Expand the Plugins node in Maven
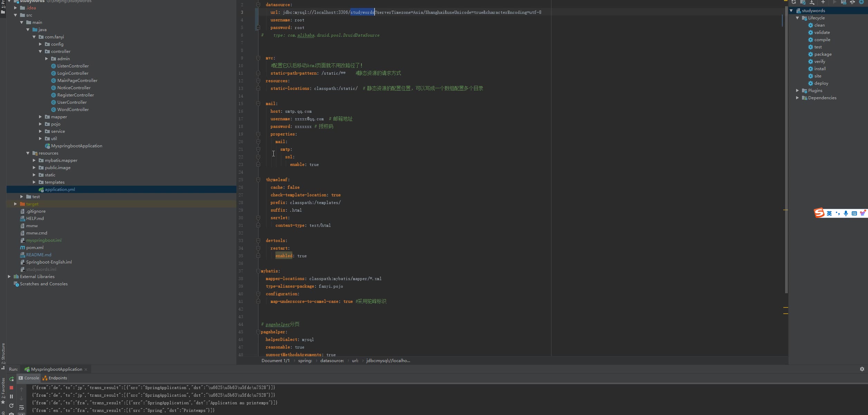868x415 pixels. [x=798, y=91]
